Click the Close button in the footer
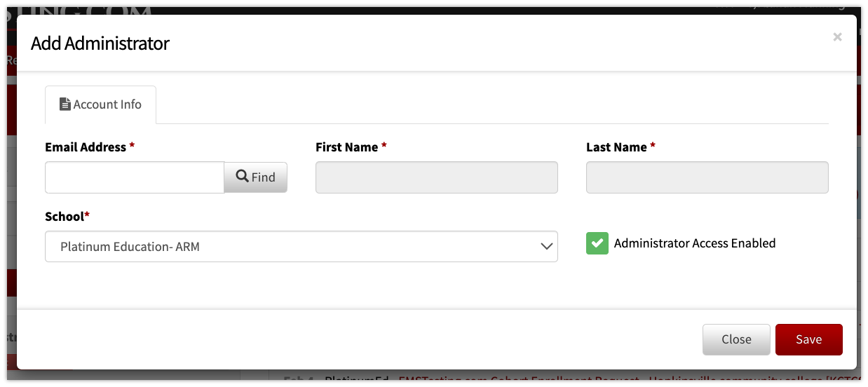Viewport: 868px width, 387px height. [736, 339]
